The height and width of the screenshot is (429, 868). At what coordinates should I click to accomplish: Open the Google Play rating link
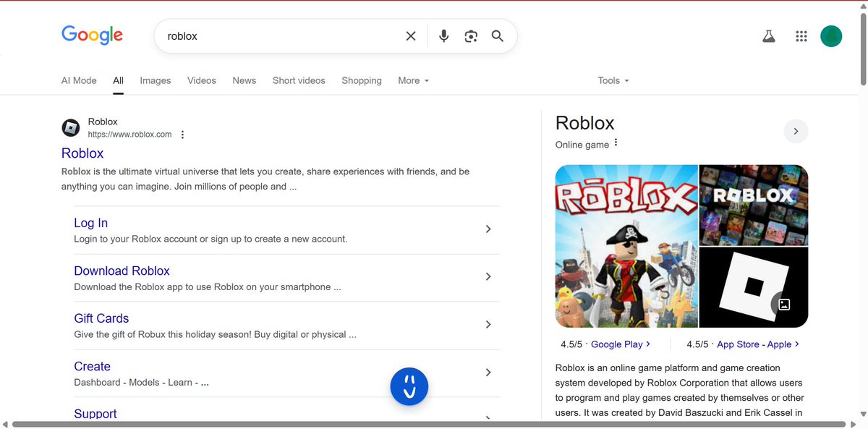point(621,344)
